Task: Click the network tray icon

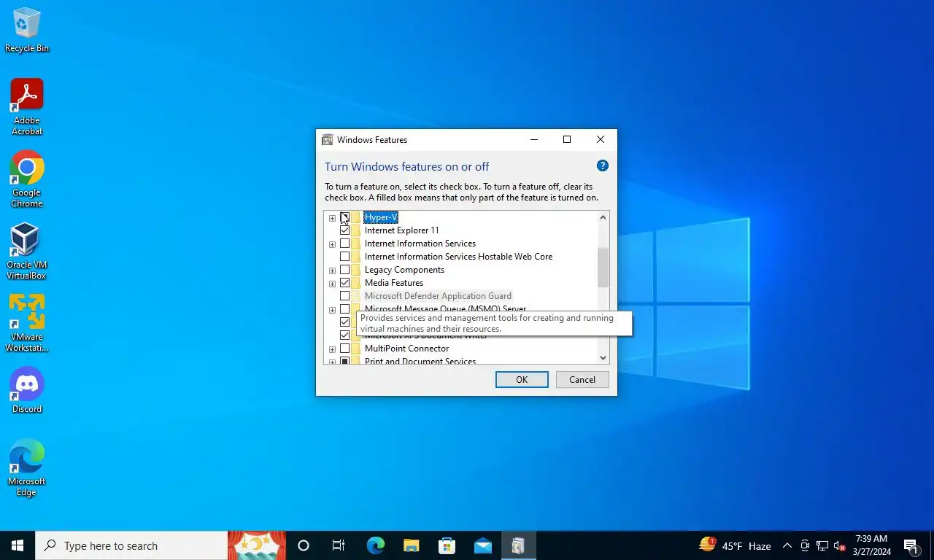Action: [x=822, y=545]
